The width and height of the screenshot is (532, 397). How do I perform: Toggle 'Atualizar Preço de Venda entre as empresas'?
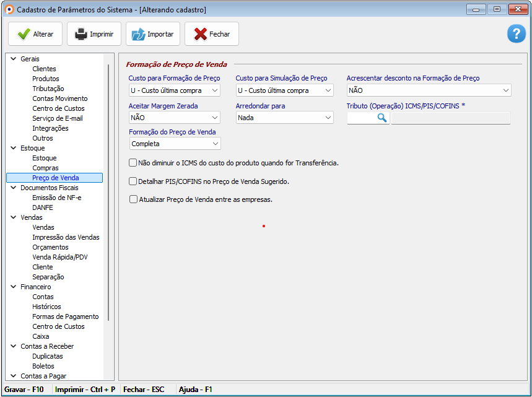click(133, 199)
